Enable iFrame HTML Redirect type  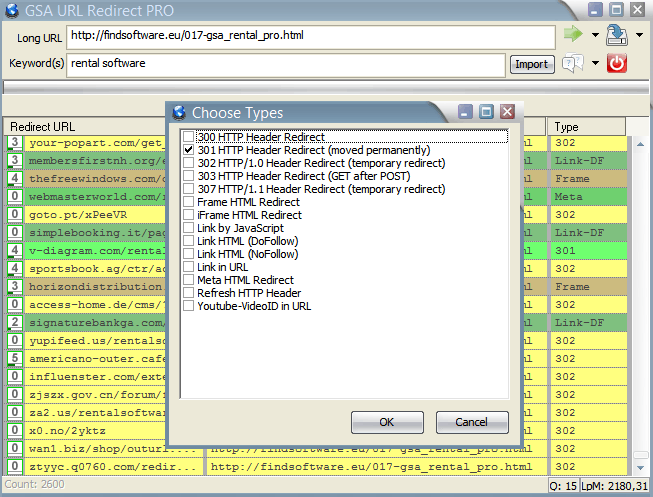[189, 215]
